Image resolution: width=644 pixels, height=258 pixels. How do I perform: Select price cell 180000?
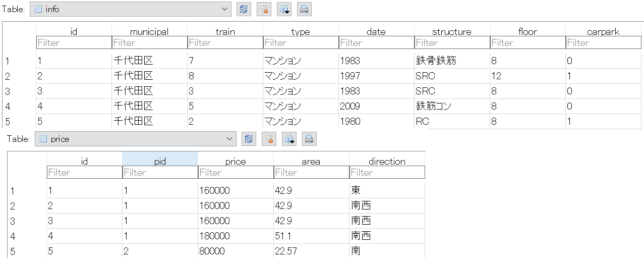click(236, 236)
